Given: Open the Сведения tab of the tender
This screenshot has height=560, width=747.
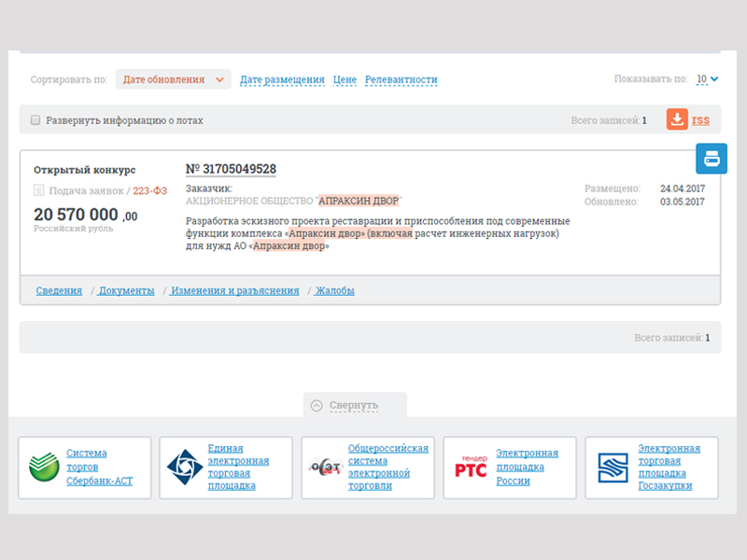Looking at the screenshot, I should coord(59,290).
